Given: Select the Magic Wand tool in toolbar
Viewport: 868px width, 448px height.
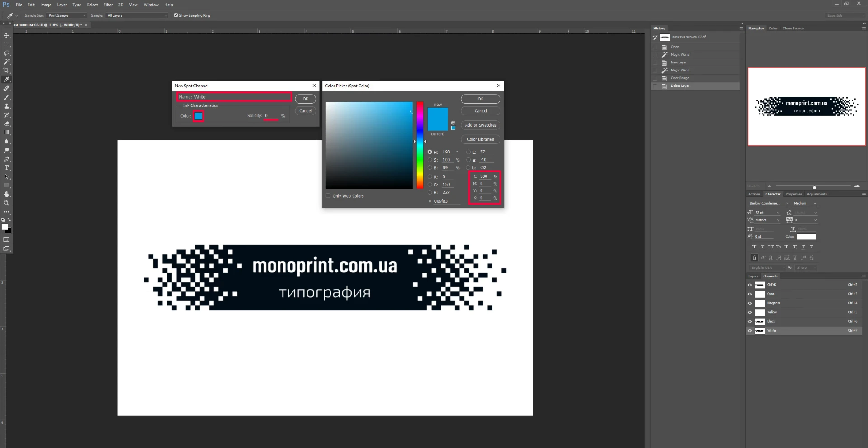Looking at the screenshot, I should point(6,62).
